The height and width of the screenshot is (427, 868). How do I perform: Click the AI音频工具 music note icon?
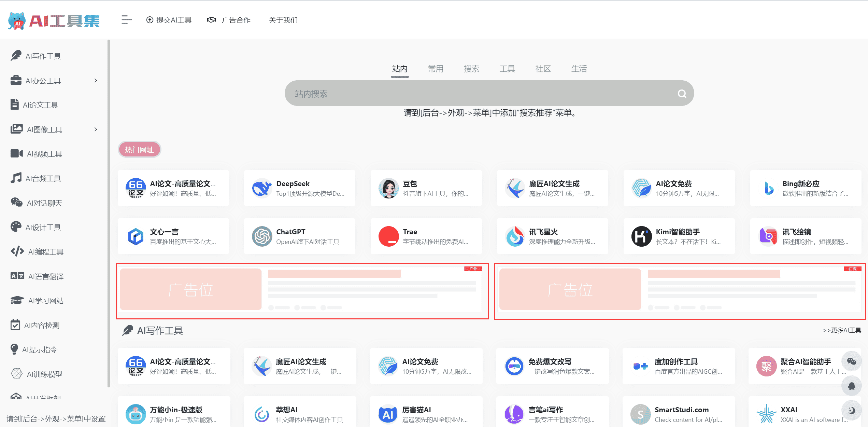(16, 178)
